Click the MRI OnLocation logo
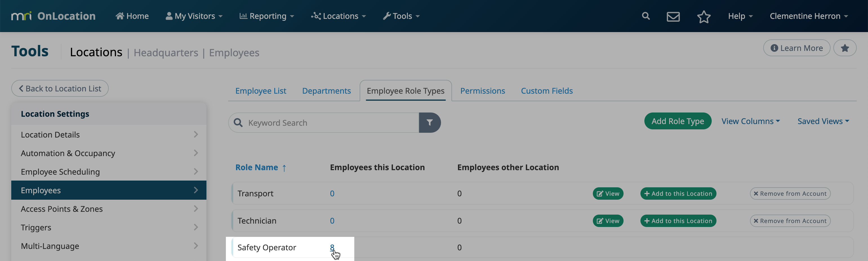The width and height of the screenshot is (868, 261). point(54,16)
